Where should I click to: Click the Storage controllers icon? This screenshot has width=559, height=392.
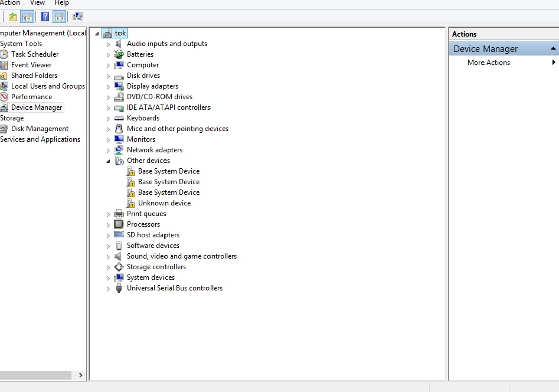pos(119,267)
